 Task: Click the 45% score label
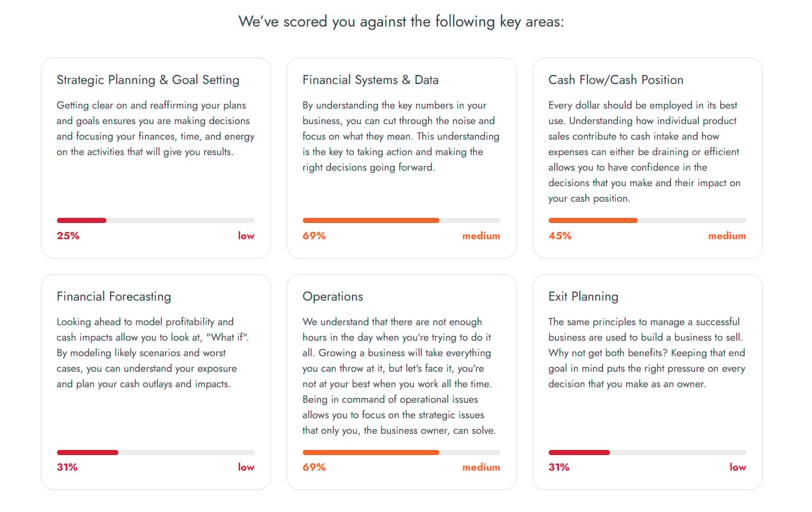560,236
